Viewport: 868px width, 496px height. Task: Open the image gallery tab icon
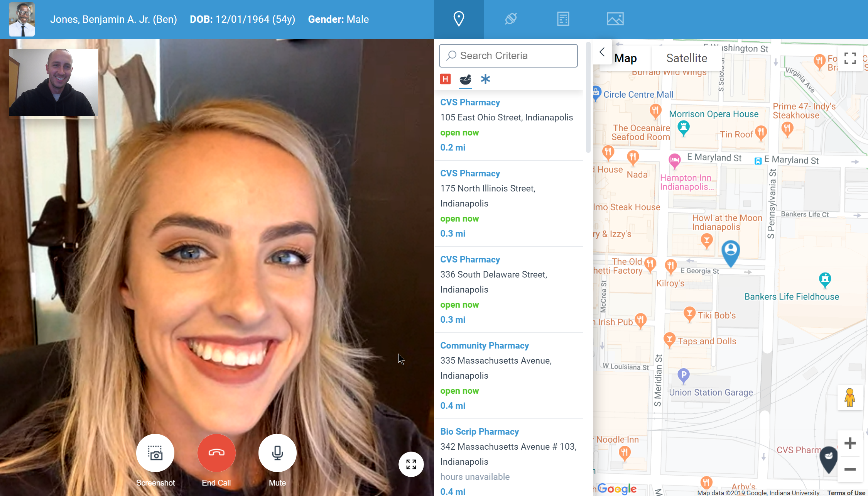coord(615,19)
